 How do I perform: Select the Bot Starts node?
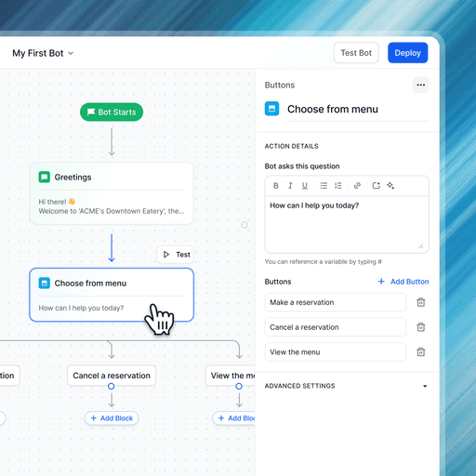click(x=112, y=112)
